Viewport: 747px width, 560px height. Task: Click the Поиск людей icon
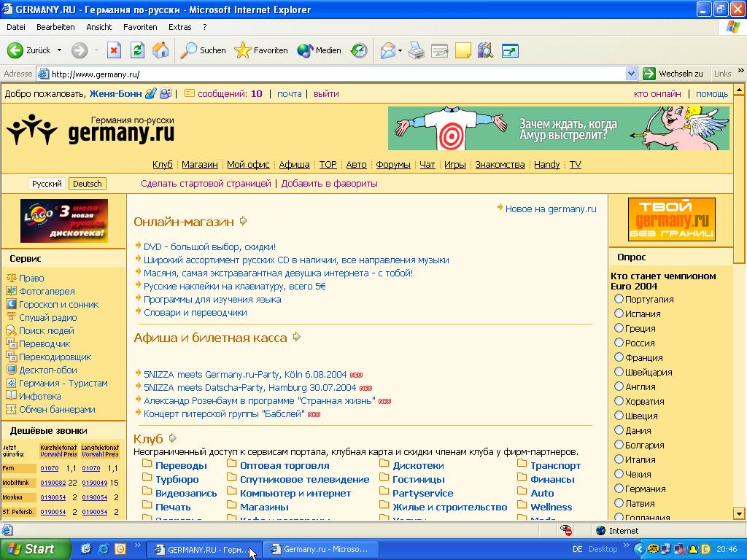point(12,330)
